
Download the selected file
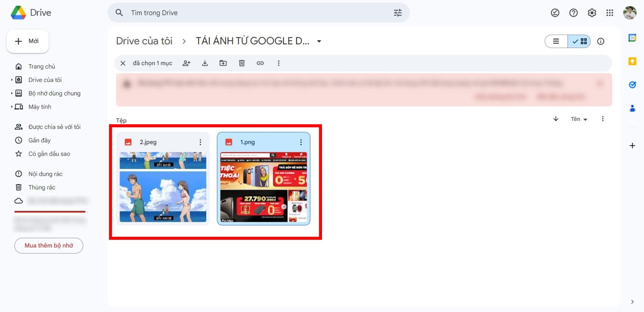(205, 63)
